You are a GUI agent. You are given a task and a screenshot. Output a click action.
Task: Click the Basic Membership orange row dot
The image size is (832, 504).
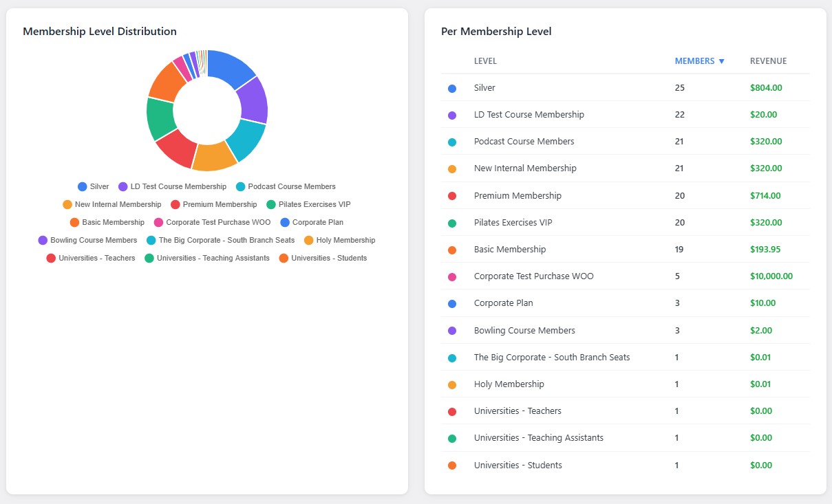click(452, 250)
